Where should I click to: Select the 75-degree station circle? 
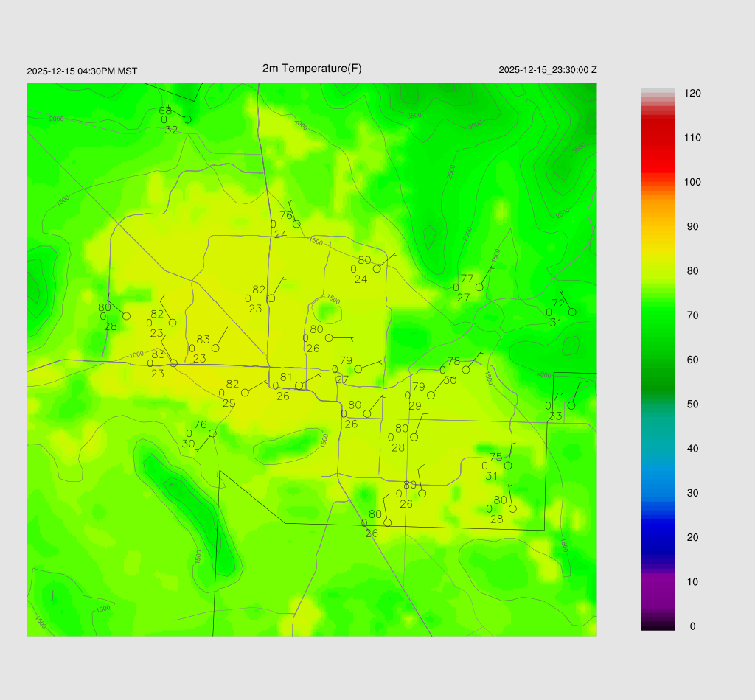508,466
